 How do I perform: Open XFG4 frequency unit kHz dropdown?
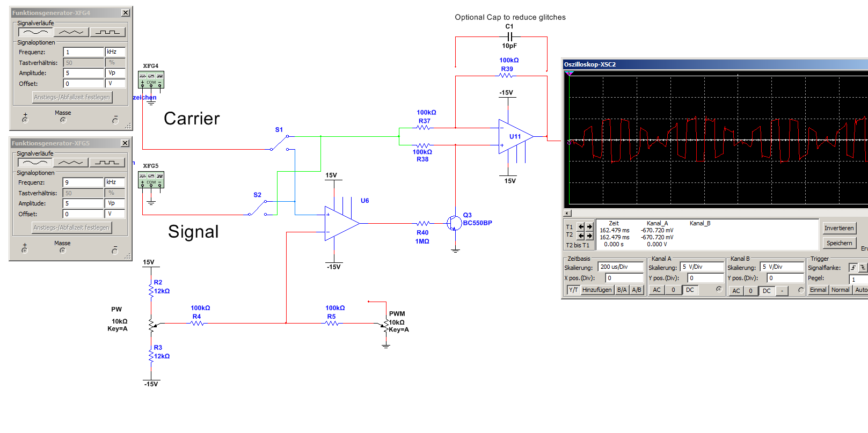coord(115,52)
